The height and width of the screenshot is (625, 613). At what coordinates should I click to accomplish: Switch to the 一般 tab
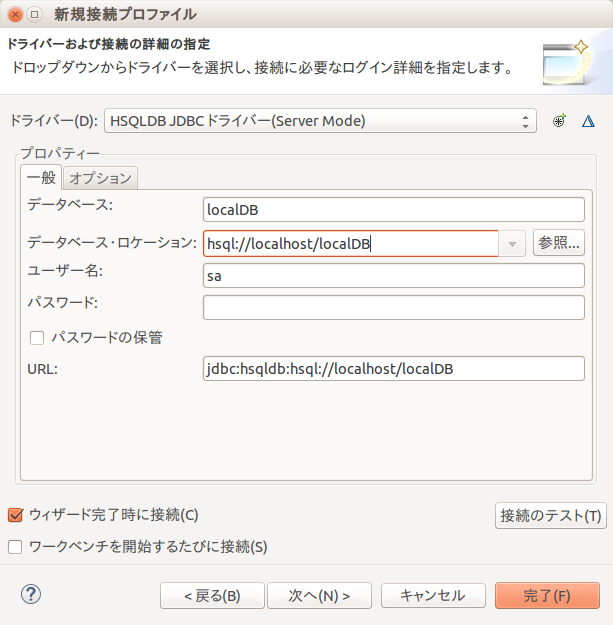pyautogui.click(x=41, y=177)
